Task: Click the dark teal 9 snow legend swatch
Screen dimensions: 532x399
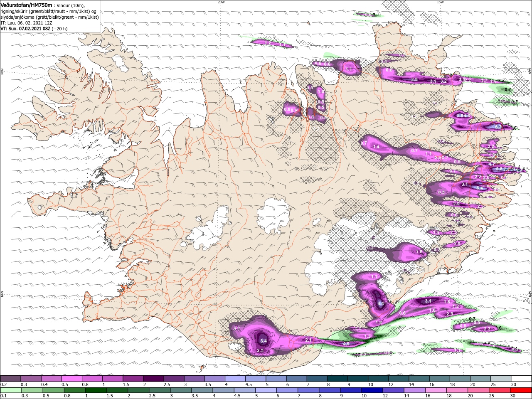Action: click(x=357, y=379)
